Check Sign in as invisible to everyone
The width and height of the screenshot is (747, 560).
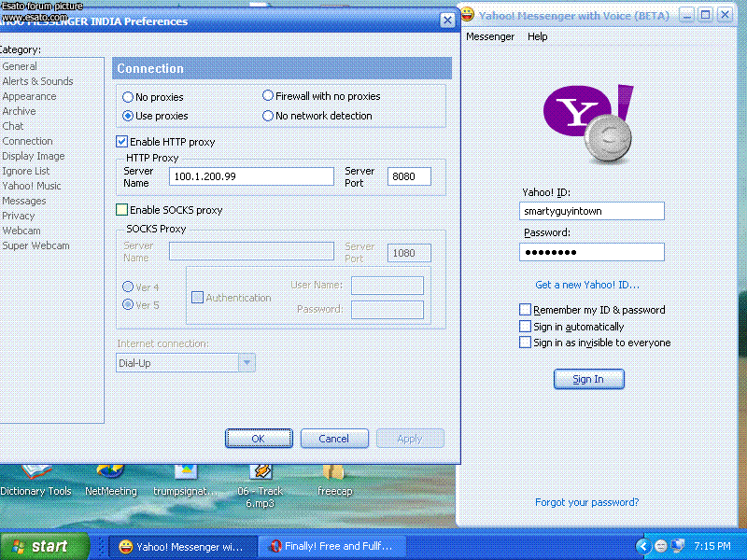pyautogui.click(x=525, y=343)
